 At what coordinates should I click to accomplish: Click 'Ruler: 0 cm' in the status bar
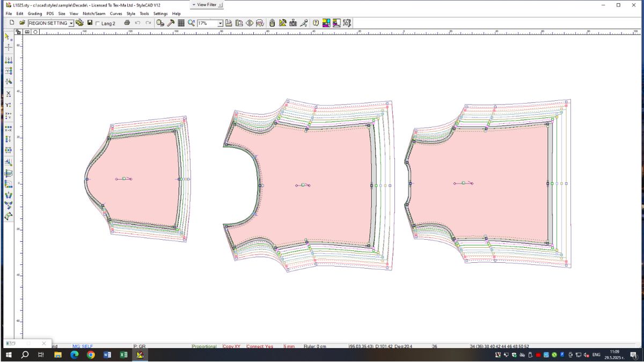coord(315,346)
